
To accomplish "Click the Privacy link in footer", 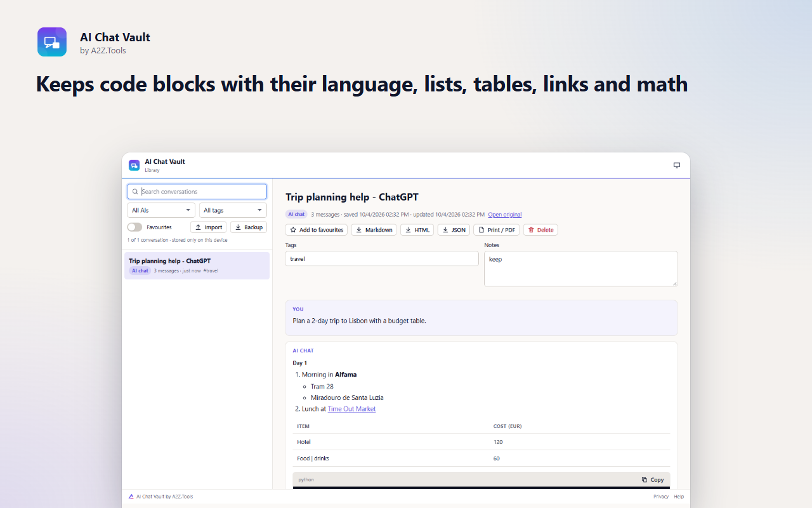I will pyautogui.click(x=661, y=497).
